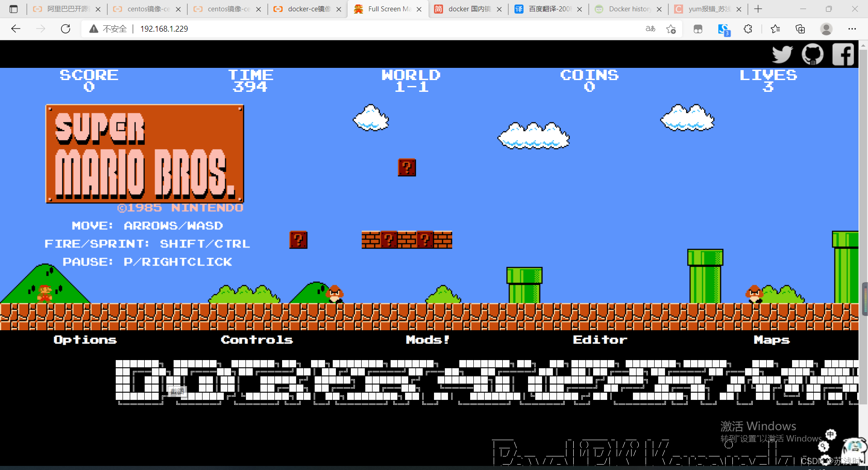868x470 pixels.
Task: Go back to the previous page
Action: [x=16, y=29]
